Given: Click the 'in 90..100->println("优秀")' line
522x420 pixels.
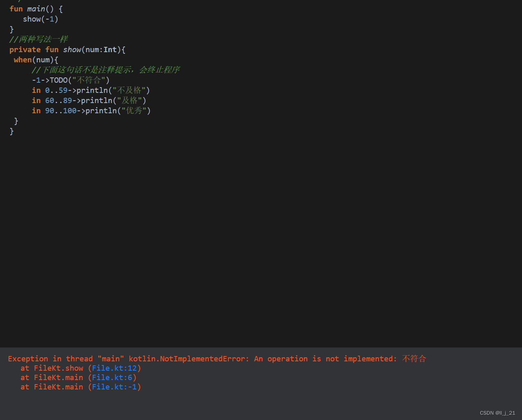Looking at the screenshot, I should (92, 110).
